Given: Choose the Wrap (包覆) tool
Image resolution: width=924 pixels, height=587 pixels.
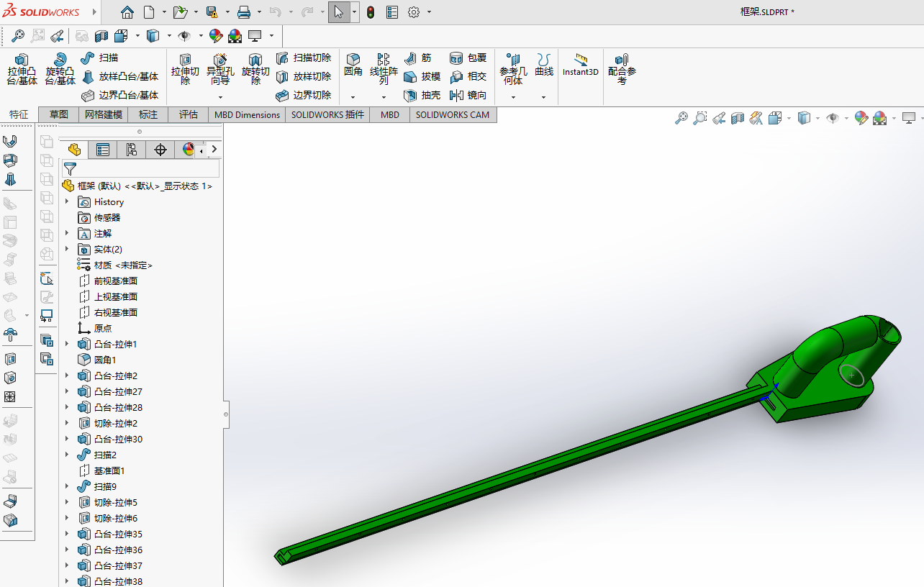Looking at the screenshot, I should coord(468,58).
